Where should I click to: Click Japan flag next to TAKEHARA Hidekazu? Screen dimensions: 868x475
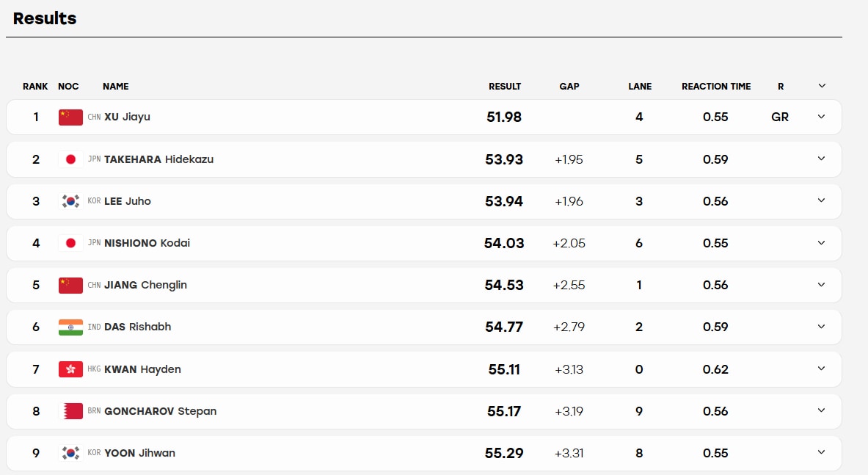point(70,159)
